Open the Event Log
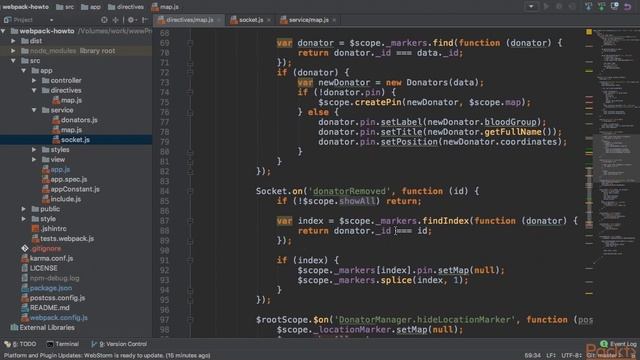The image size is (640, 360). (619, 344)
